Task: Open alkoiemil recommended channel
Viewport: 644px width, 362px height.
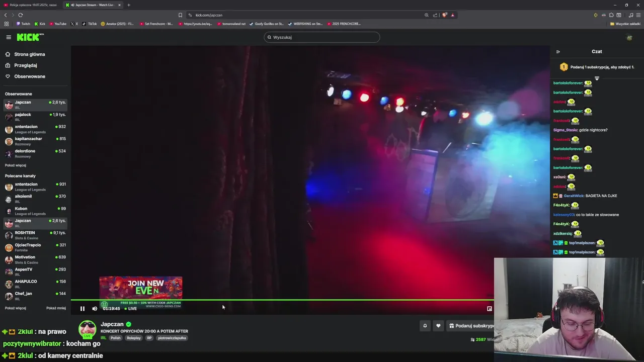Action: (35, 199)
